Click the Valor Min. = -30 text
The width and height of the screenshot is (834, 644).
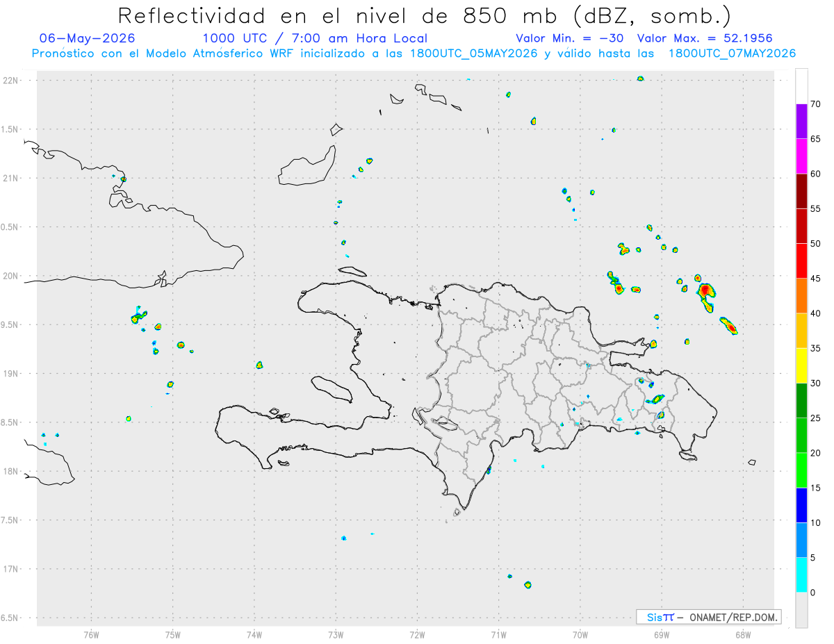(569, 38)
